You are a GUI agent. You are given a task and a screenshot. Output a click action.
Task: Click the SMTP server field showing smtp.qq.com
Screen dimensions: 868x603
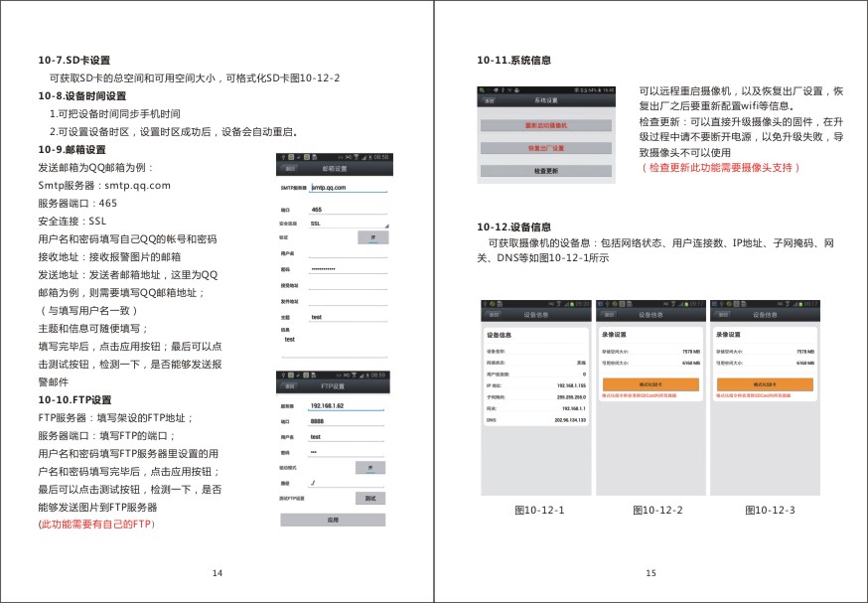(x=349, y=188)
